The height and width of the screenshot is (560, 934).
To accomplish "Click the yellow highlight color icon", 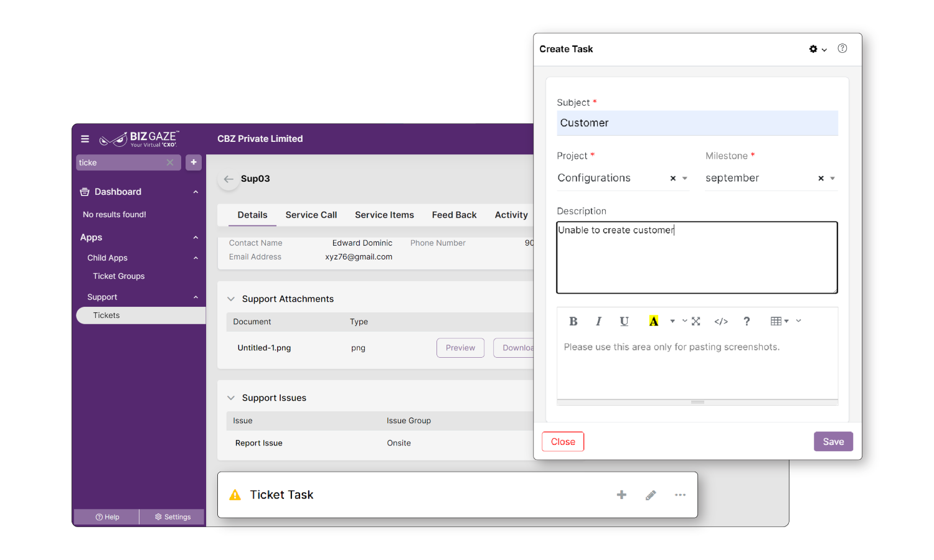I will pos(653,321).
